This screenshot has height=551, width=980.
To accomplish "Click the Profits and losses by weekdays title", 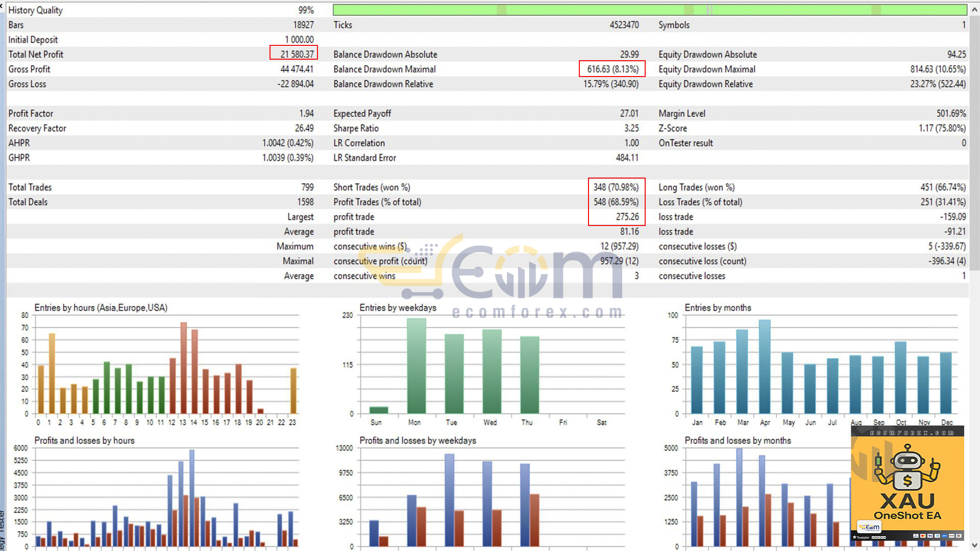I will point(418,440).
